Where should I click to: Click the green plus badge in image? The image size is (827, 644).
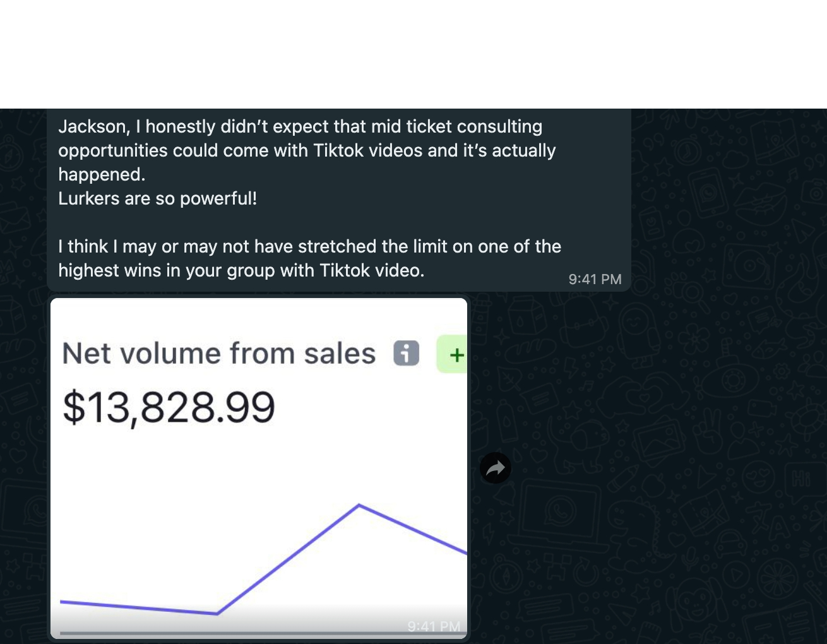pos(453,355)
